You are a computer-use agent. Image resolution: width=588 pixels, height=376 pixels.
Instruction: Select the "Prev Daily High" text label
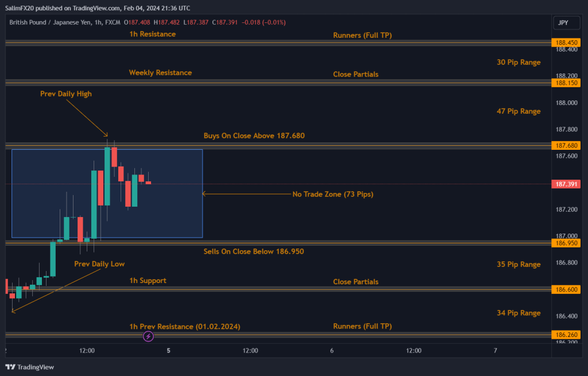tap(65, 94)
